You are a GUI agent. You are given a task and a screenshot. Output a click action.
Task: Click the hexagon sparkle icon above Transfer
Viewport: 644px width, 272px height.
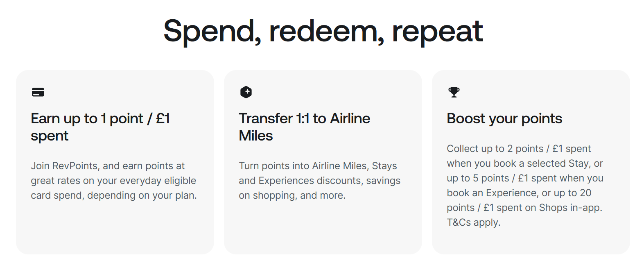pos(246,92)
